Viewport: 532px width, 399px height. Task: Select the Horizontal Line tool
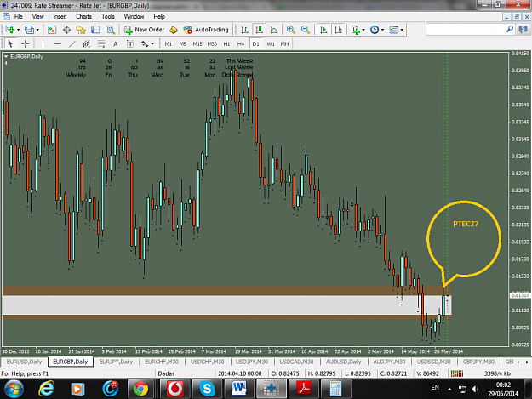[x=57, y=43]
